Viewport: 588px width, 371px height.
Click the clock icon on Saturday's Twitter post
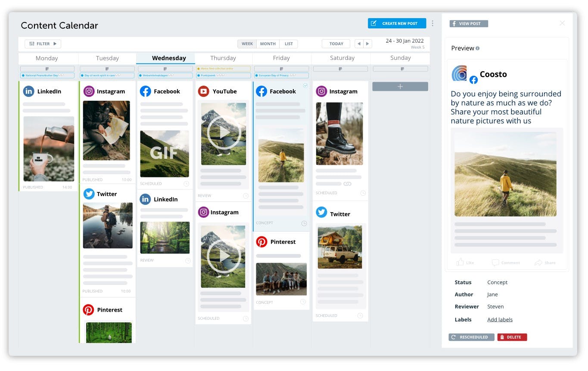click(360, 315)
